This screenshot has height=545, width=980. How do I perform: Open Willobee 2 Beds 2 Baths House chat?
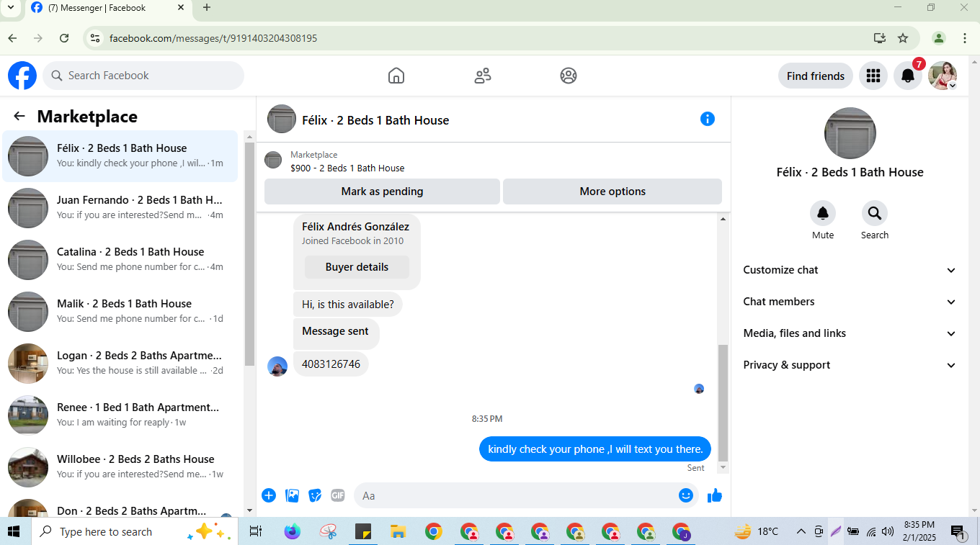[120, 467]
